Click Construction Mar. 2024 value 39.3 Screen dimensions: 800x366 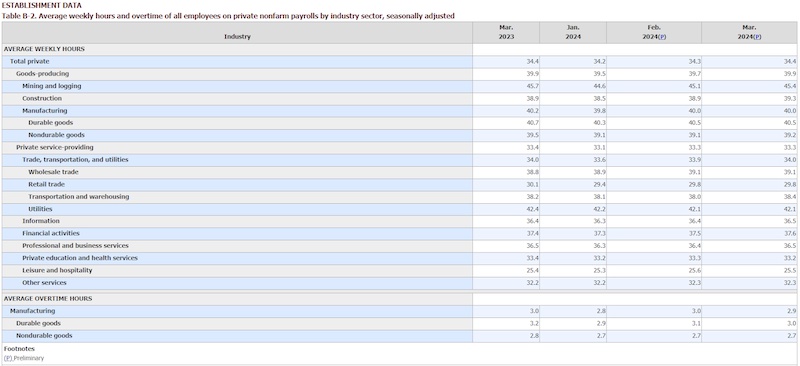coord(789,98)
